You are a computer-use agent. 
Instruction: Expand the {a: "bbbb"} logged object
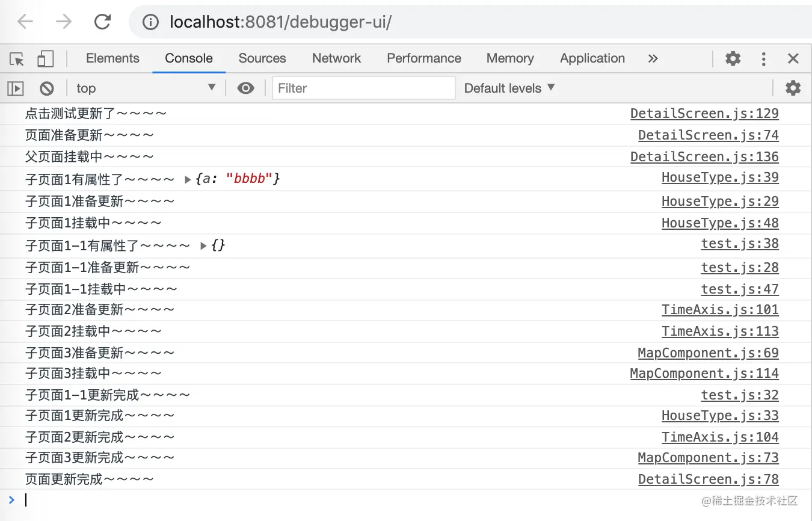[x=188, y=179]
